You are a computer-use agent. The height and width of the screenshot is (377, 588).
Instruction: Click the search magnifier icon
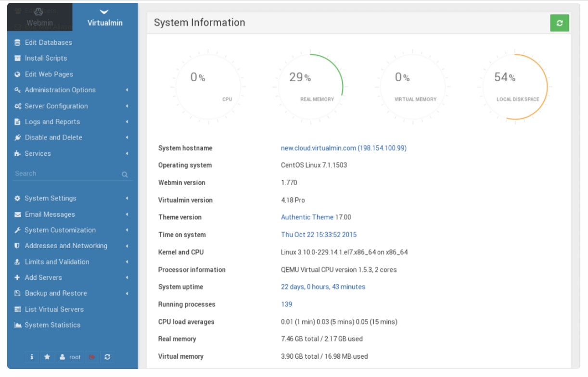125,175
